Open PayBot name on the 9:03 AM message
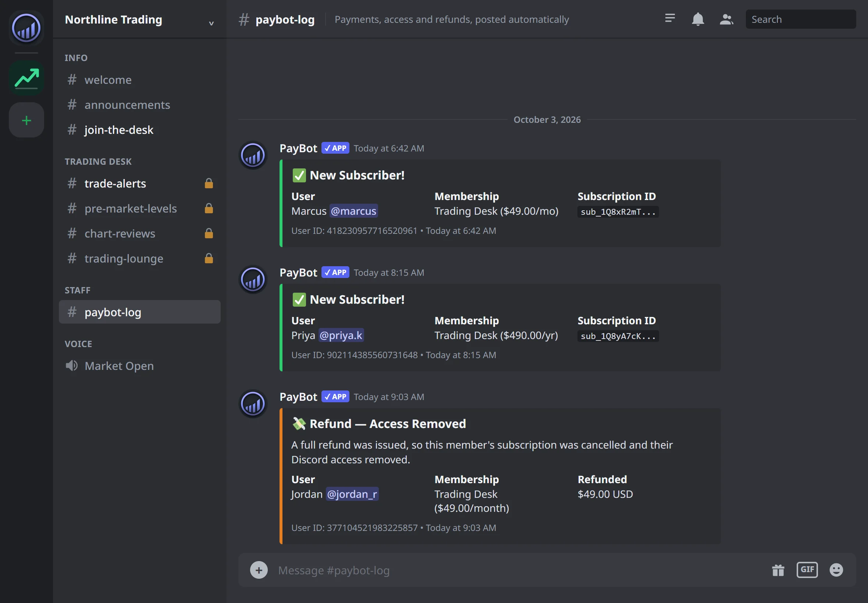 pos(298,397)
